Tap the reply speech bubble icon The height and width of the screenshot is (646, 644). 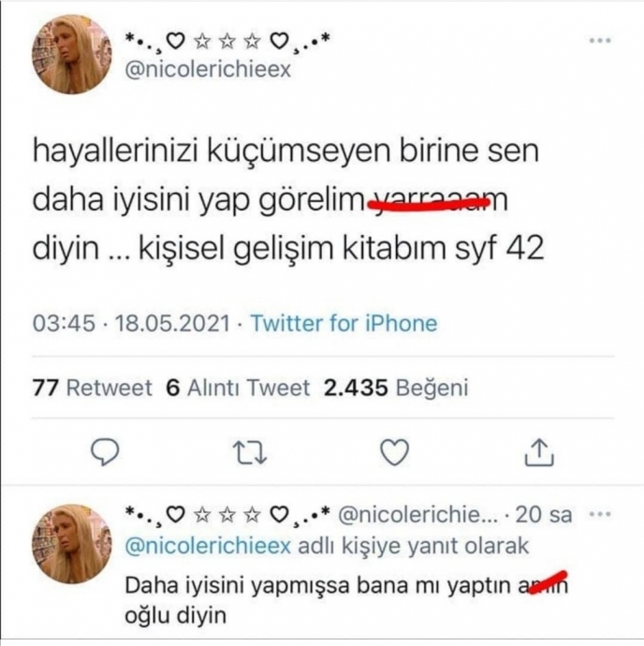coord(105,452)
